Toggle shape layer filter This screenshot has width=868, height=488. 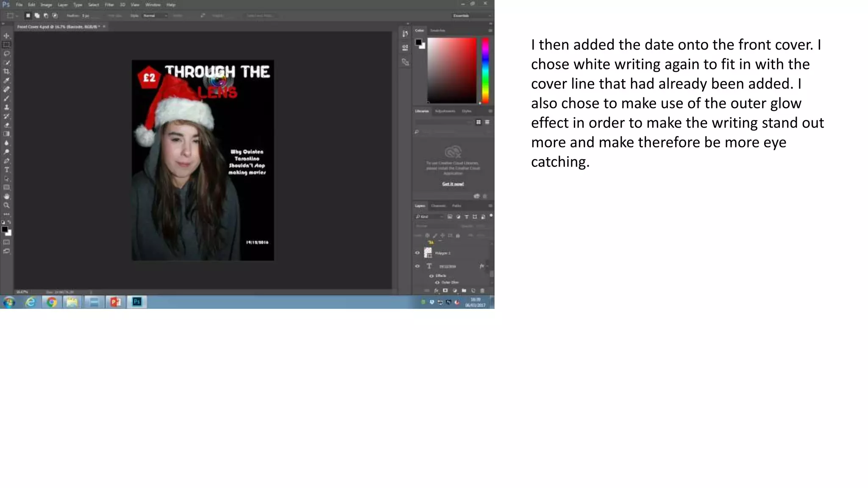coord(475,216)
